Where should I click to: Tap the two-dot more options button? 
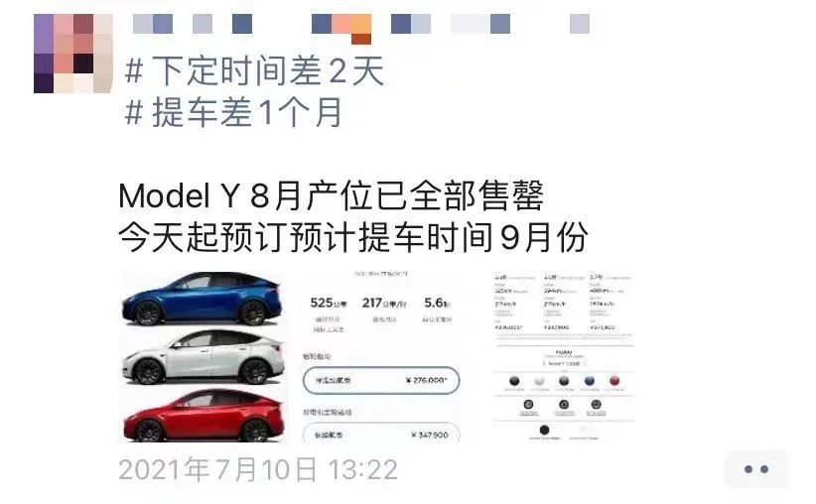click(756, 469)
